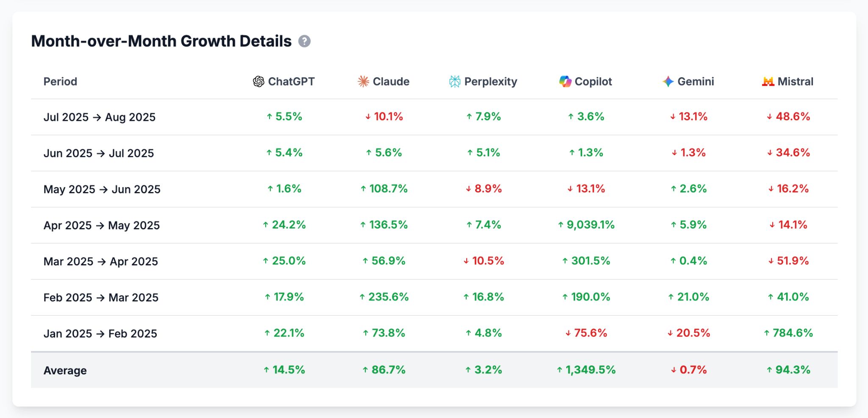Sort by the Period column header

click(60, 81)
